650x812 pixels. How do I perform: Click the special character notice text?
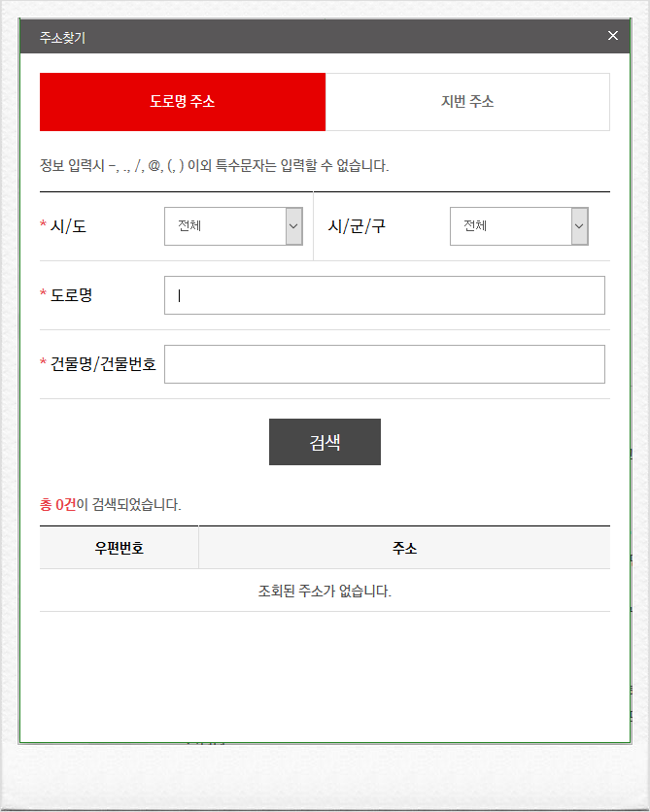(215, 166)
